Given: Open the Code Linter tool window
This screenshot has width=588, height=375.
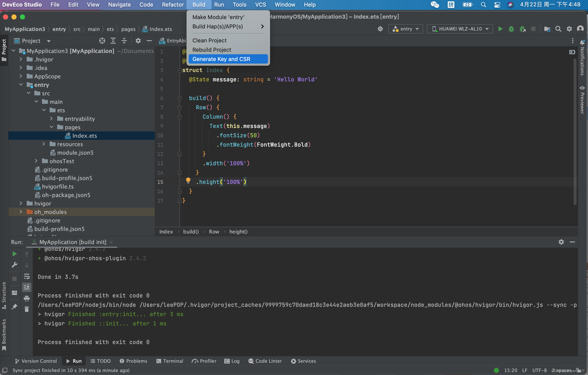Looking at the screenshot, I should click(265, 361).
